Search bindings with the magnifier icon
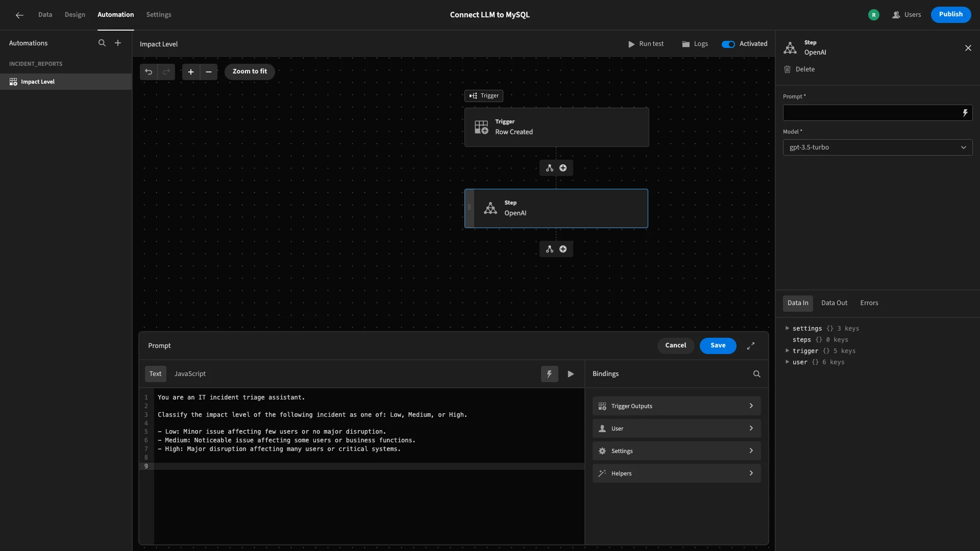Viewport: 980px width, 551px height. point(757,374)
